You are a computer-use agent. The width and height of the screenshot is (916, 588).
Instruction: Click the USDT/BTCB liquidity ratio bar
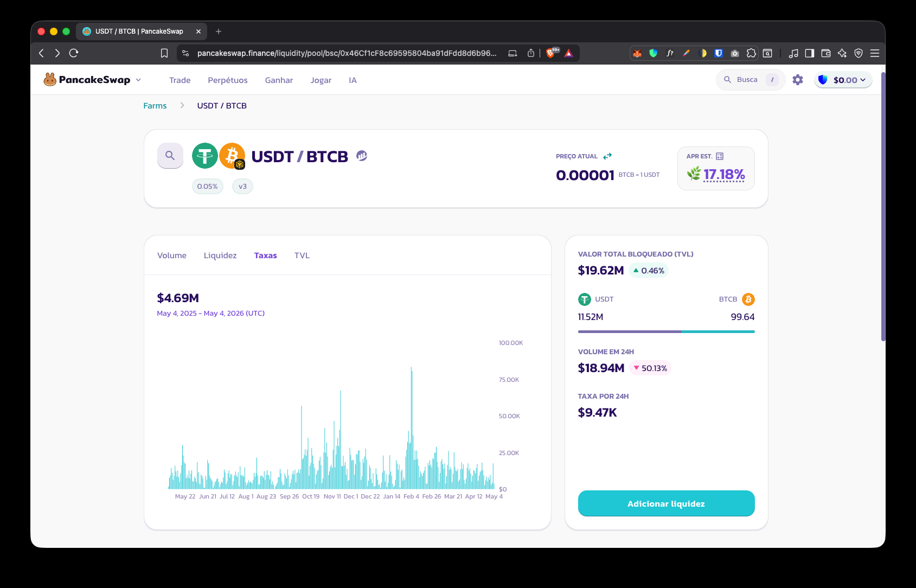pyautogui.click(x=666, y=331)
